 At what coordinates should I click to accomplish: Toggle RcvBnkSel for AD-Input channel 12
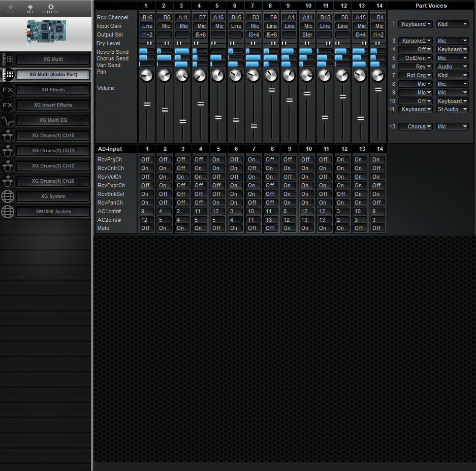pyautogui.click(x=342, y=194)
